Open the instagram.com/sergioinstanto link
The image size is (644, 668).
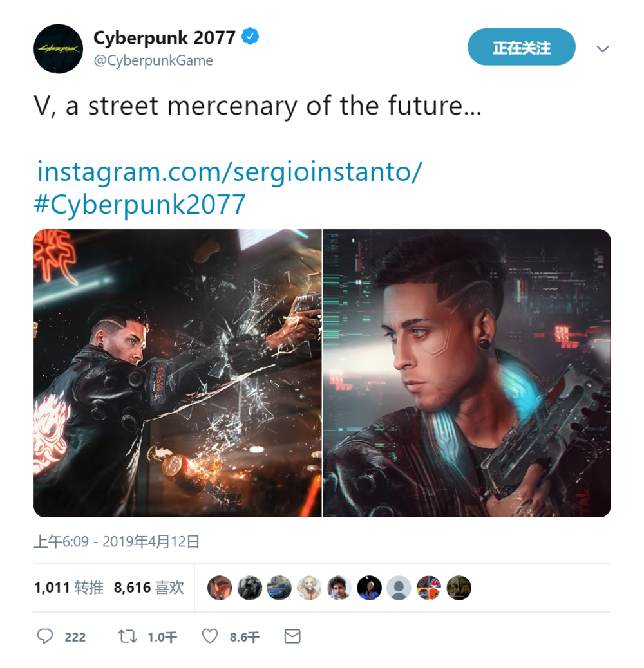pyautogui.click(x=230, y=172)
